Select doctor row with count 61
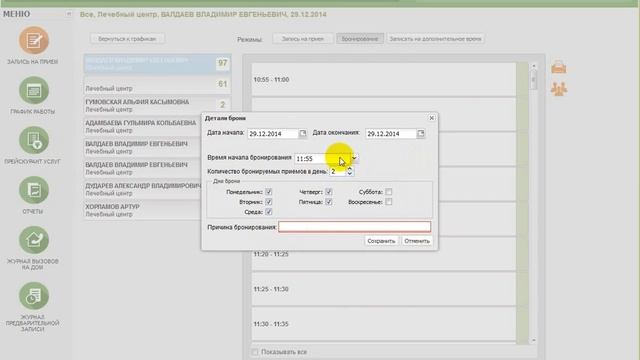Image resolution: width=640 pixels, height=360 pixels. click(x=158, y=84)
